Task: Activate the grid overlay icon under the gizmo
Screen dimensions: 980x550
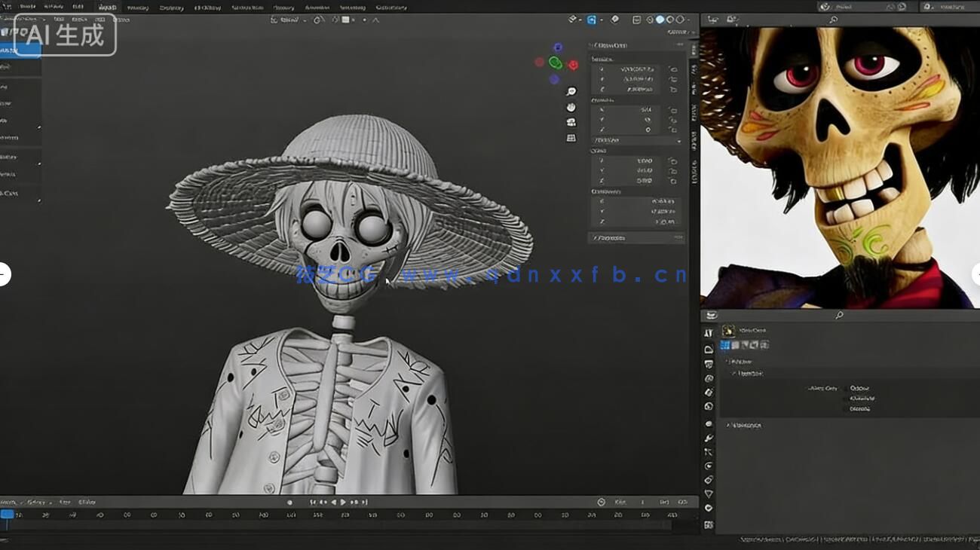Action: tap(571, 137)
